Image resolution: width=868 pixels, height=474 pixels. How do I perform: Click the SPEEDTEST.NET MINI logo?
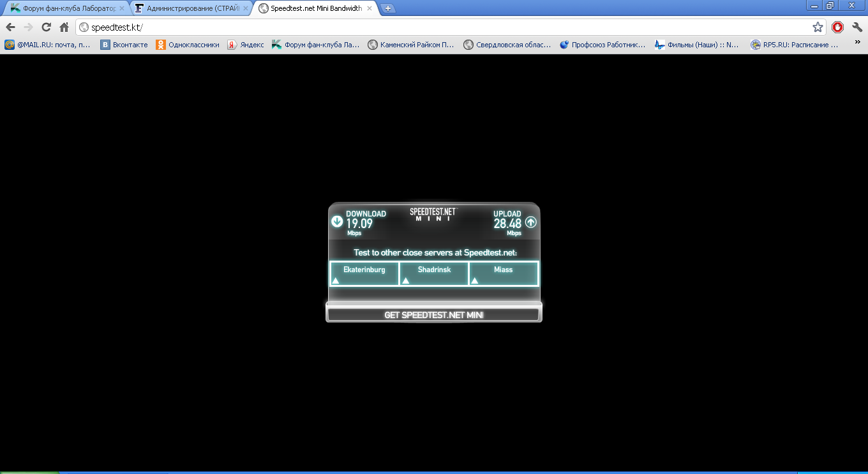(433, 214)
